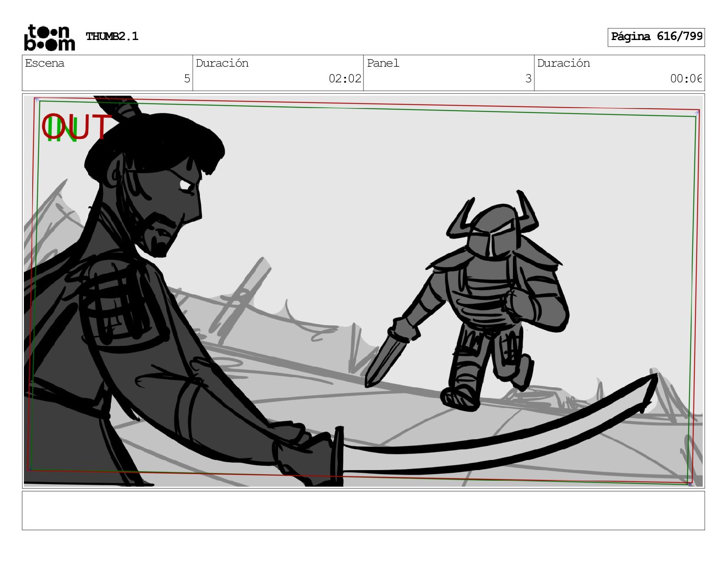Select the Panel number 3
This screenshot has width=728, height=563.
529,79
